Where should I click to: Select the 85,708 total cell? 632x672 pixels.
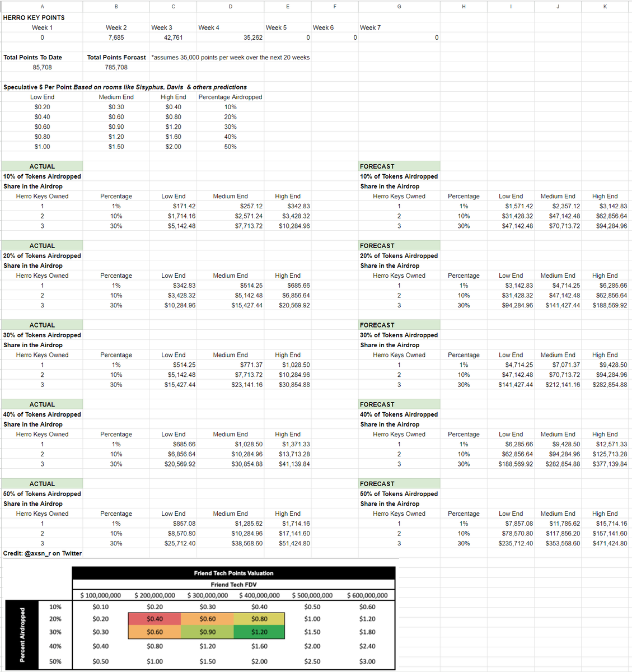pyautogui.click(x=42, y=67)
